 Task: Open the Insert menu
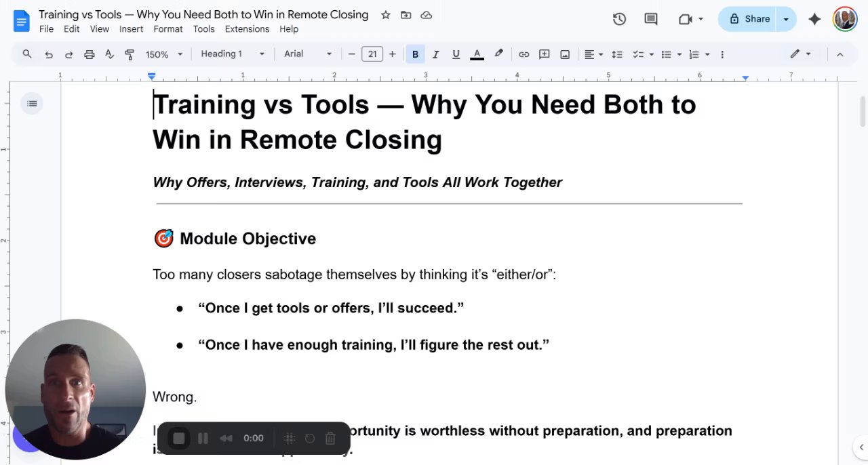131,29
